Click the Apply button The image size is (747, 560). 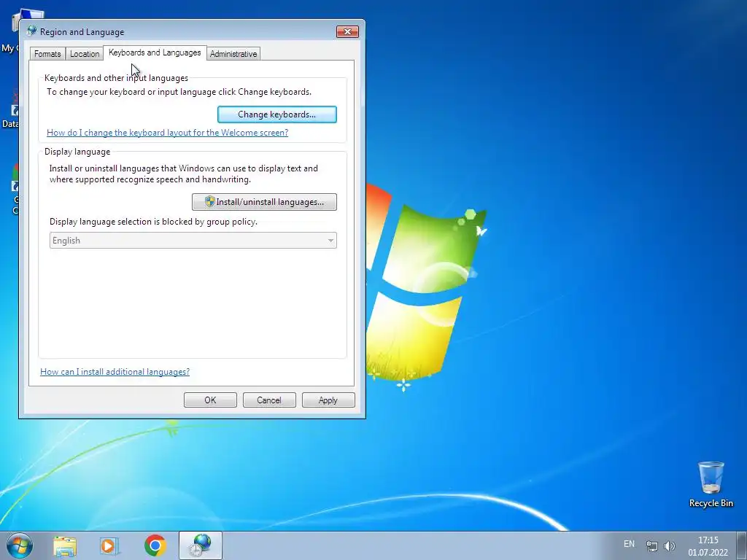[328, 400]
